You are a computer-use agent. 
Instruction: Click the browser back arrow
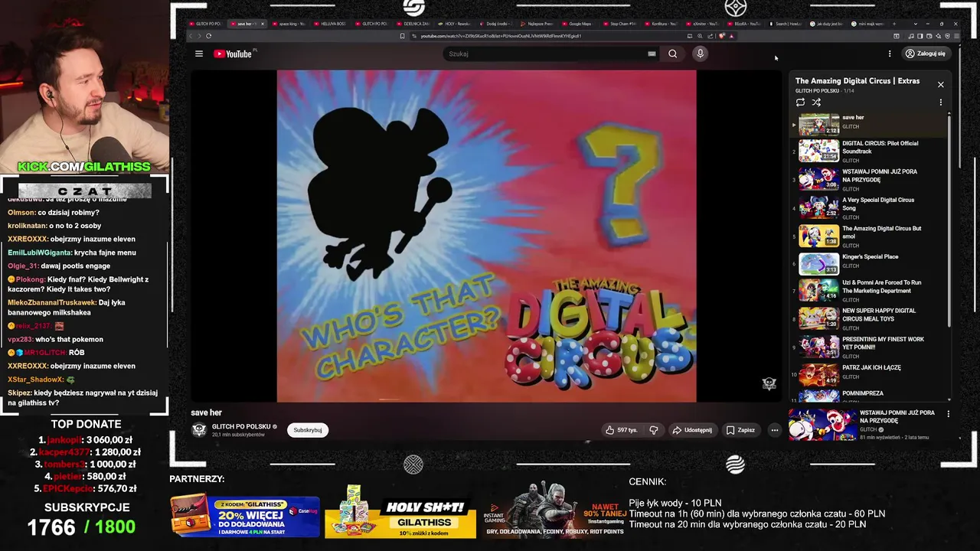click(191, 36)
